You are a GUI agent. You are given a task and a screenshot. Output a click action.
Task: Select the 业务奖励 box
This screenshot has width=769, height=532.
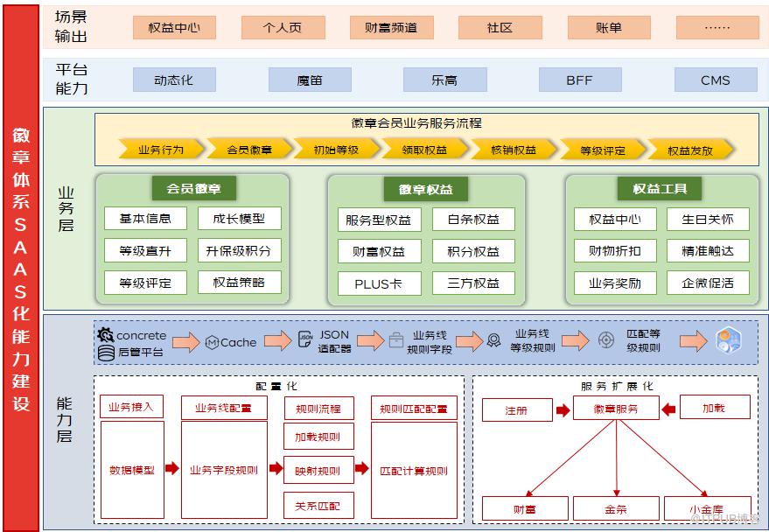(615, 283)
